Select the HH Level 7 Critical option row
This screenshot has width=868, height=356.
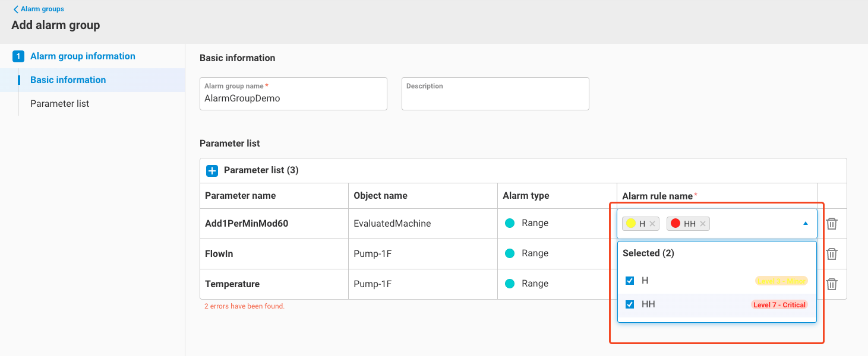[x=717, y=304]
